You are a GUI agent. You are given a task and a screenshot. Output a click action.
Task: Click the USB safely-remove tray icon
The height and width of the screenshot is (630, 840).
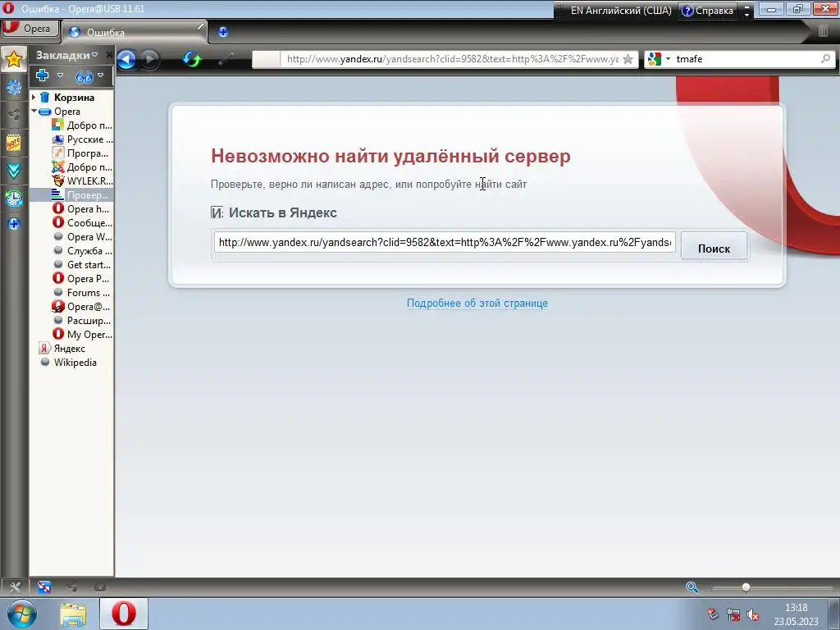click(x=713, y=614)
